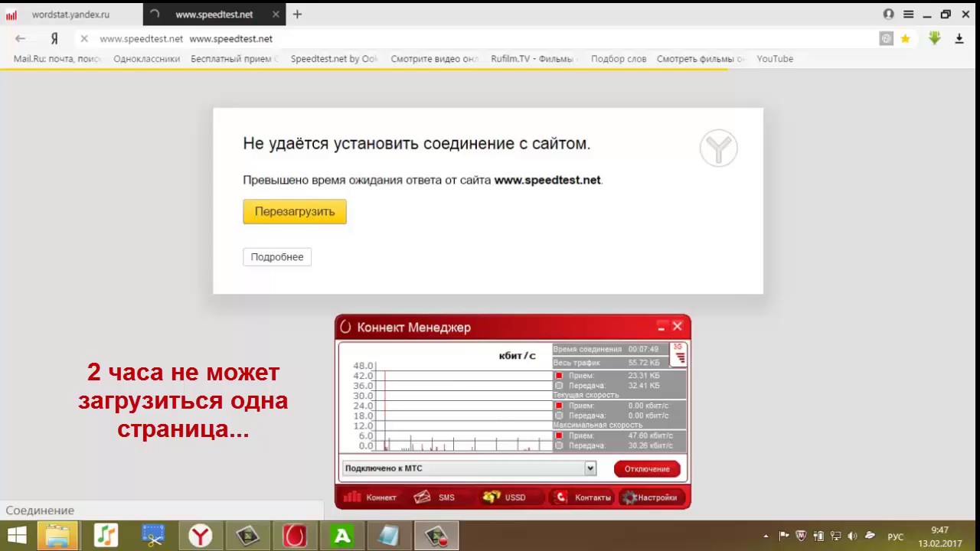Bookmark page with the yellow star icon

(x=905, y=38)
